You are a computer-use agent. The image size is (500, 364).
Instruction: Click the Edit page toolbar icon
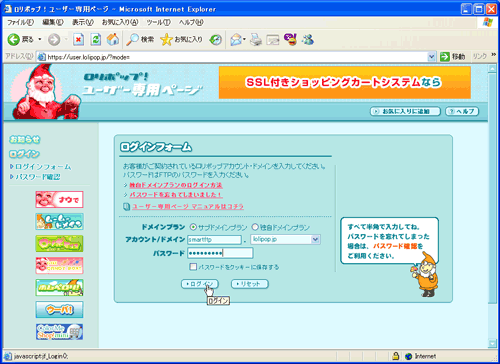273,40
